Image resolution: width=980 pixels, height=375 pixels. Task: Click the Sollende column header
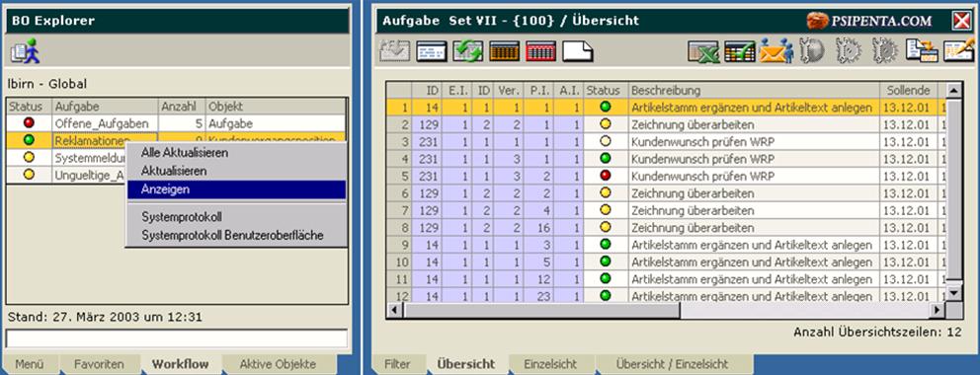[909, 91]
